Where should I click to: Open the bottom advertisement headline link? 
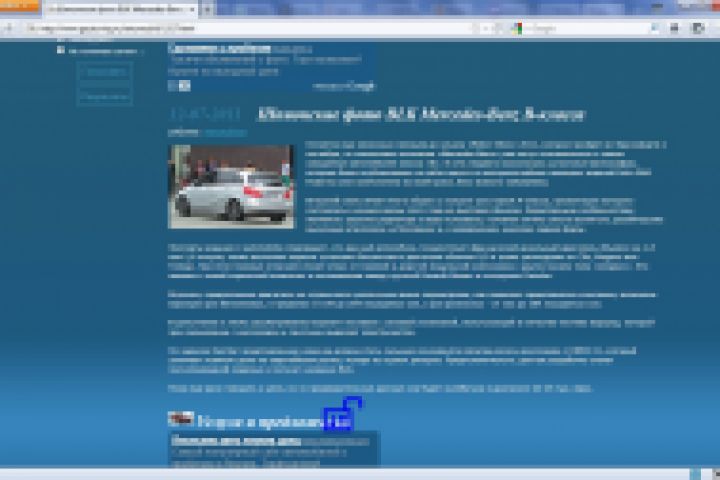click(236, 441)
